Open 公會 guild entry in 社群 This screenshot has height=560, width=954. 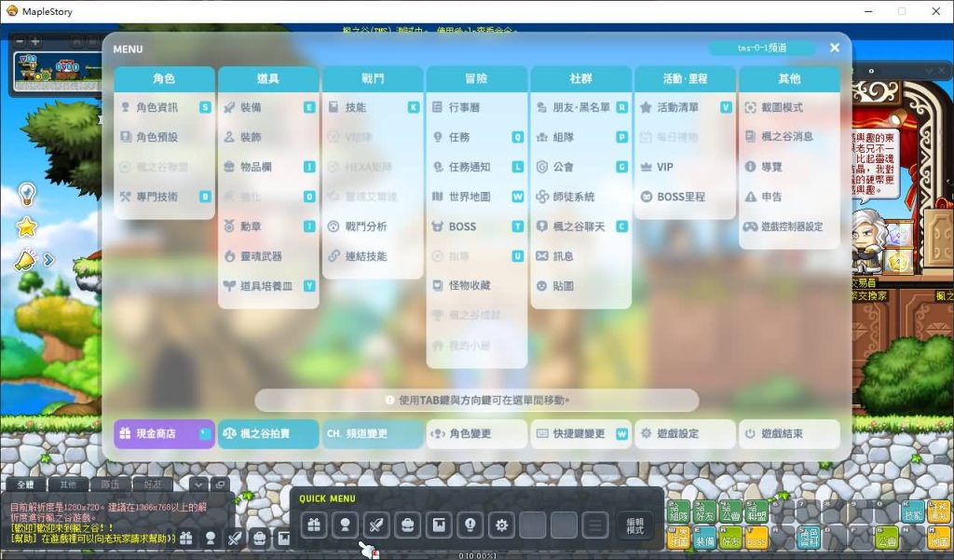pyautogui.click(x=581, y=167)
